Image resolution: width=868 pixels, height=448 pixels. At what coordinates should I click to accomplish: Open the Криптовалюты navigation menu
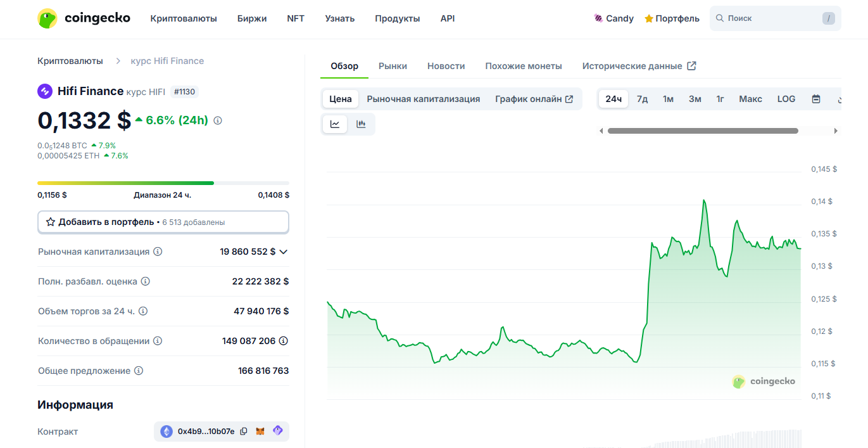pyautogui.click(x=184, y=18)
